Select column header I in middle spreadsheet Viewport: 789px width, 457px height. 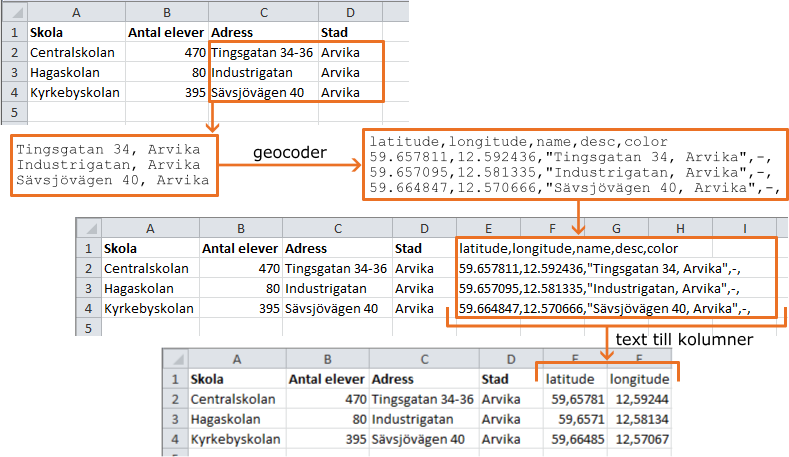tap(745, 227)
